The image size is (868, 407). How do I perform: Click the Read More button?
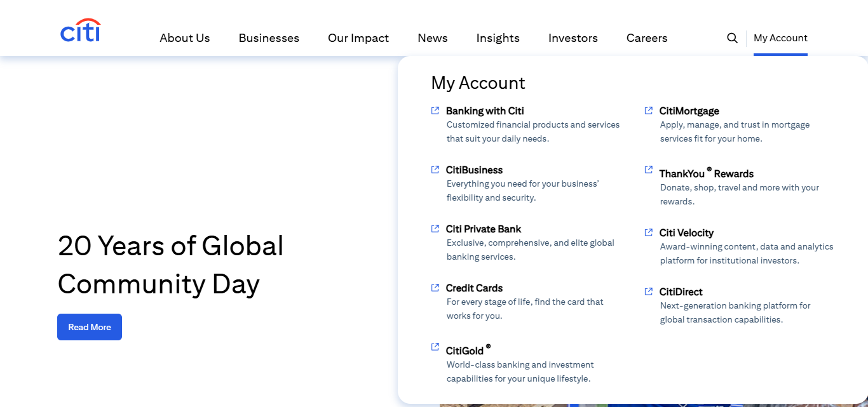pyautogui.click(x=90, y=327)
